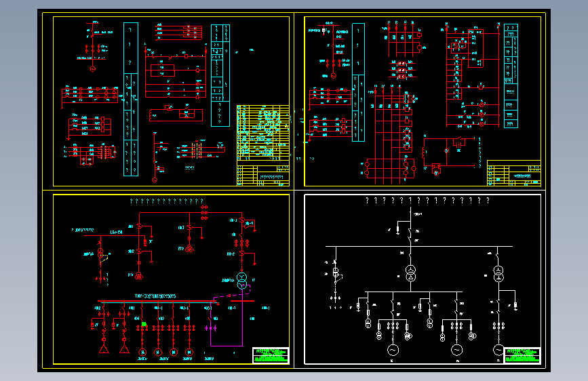Viewport: 588px width, 381px height.
Task: Select the tall cyan terminal strip in the top-right sheet
Action: click(x=359, y=83)
